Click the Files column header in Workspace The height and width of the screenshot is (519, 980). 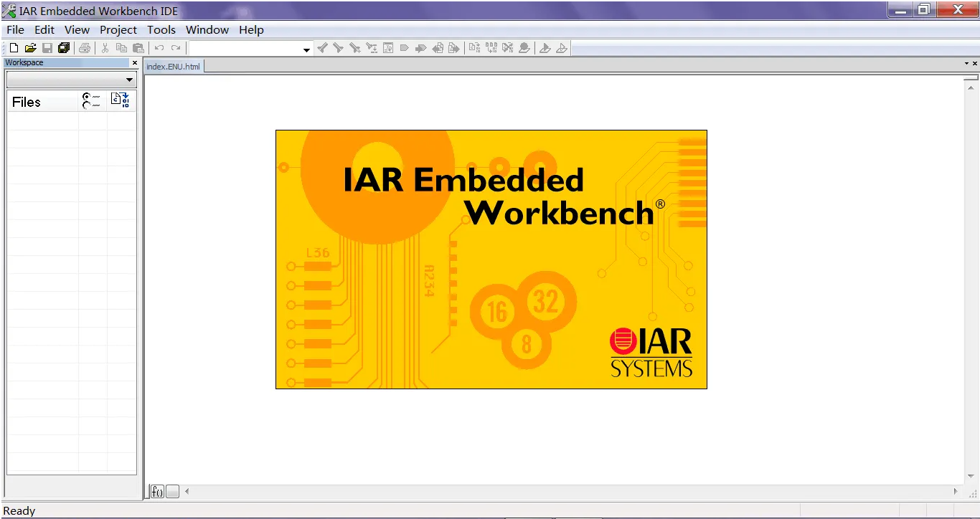tap(42, 102)
